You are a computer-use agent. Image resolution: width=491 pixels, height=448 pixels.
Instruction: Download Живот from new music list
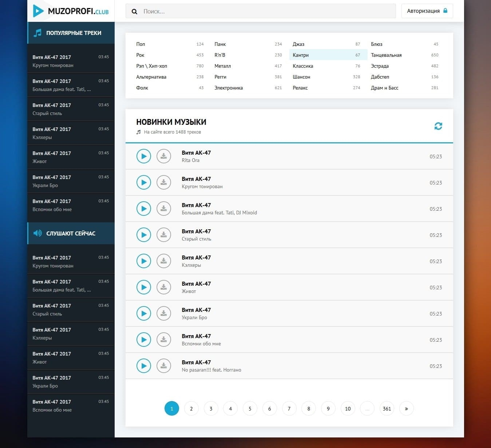pyautogui.click(x=164, y=288)
